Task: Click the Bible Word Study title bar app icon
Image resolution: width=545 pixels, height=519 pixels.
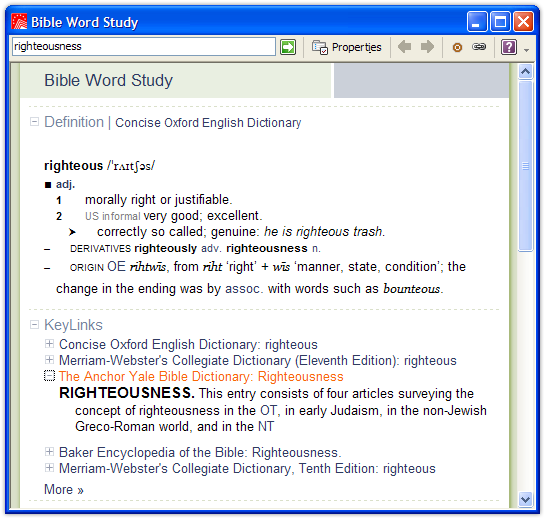Action: [19, 22]
